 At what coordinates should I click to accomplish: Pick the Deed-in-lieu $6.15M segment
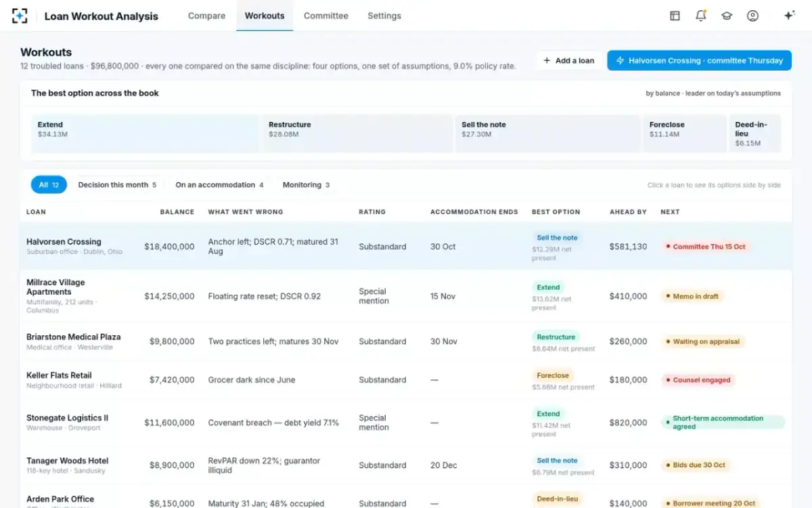tap(754, 133)
